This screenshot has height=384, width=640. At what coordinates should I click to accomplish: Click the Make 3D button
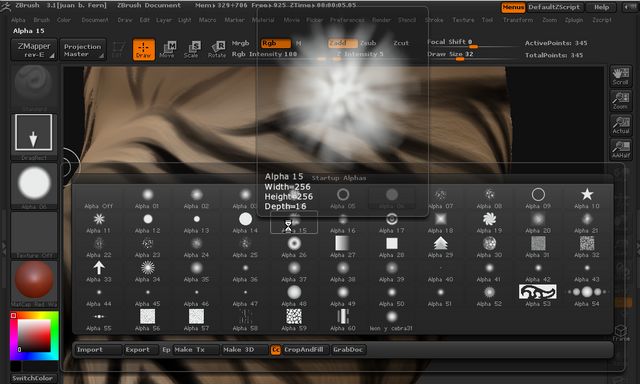pyautogui.click(x=245, y=350)
